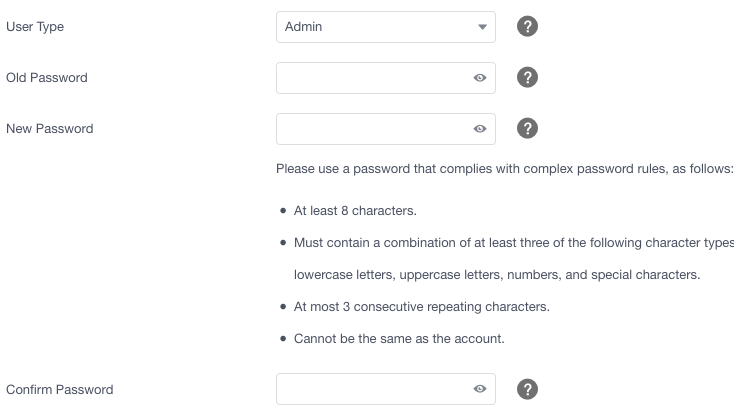Reveal Old Password with the eye icon
The image size is (734, 418).
pyautogui.click(x=480, y=78)
